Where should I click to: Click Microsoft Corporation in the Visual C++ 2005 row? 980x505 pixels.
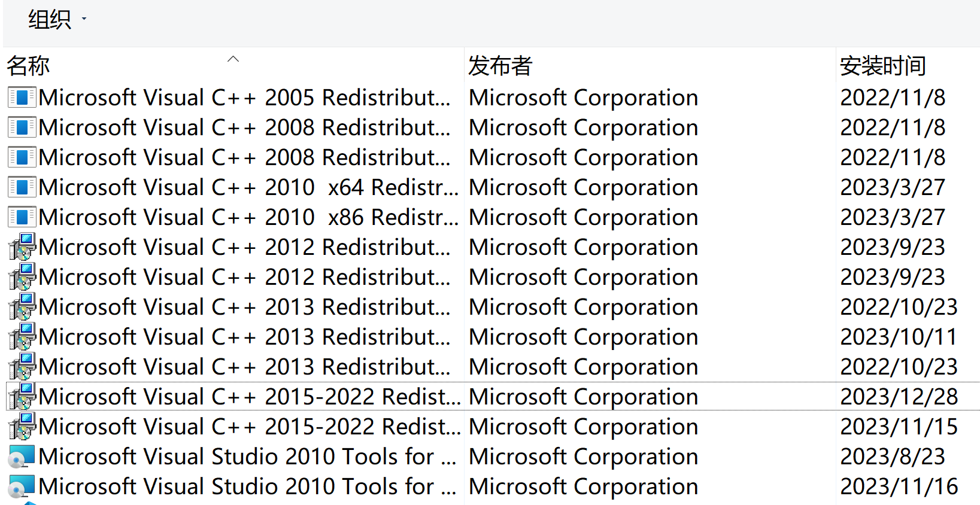pos(584,98)
